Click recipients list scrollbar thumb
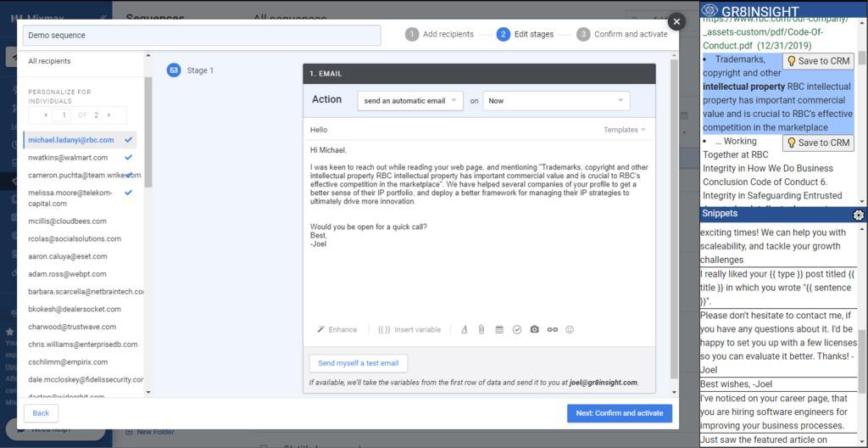Screen dimensions: 868x448 147,132
